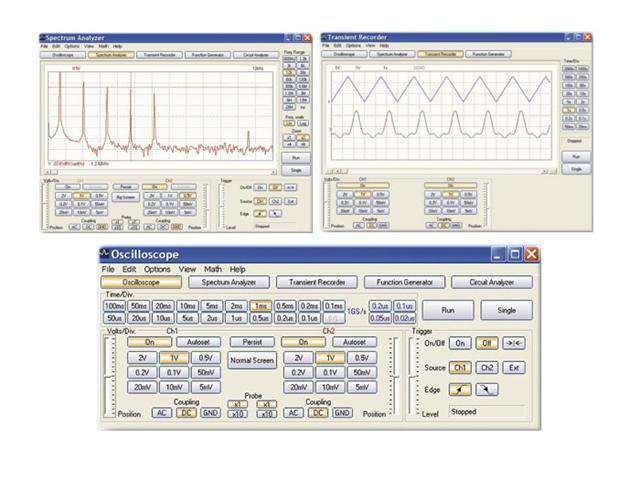640x480 pixels.
Task: Select 5ms time per division in Oscilloscope
Action: click(x=212, y=305)
